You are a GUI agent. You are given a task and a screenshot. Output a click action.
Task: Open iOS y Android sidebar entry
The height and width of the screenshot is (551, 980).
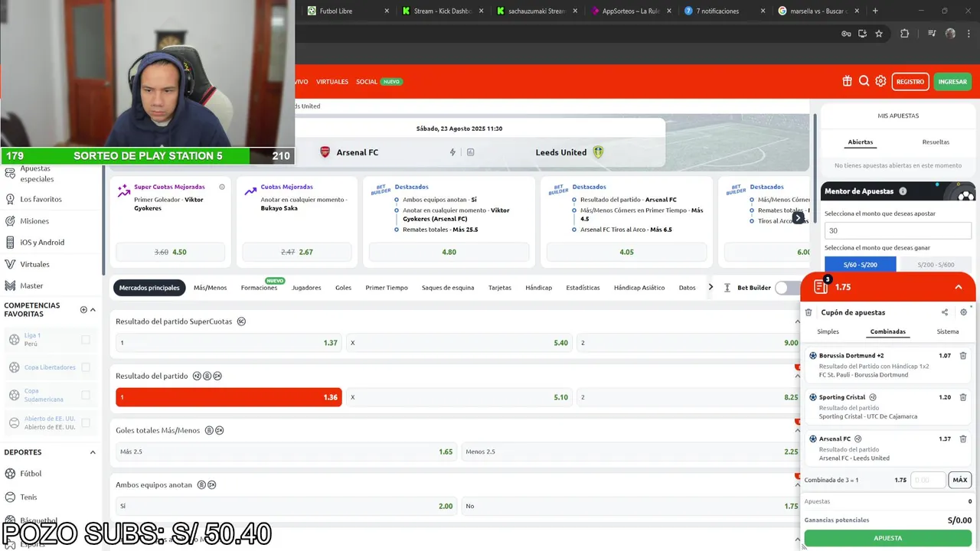coord(42,243)
